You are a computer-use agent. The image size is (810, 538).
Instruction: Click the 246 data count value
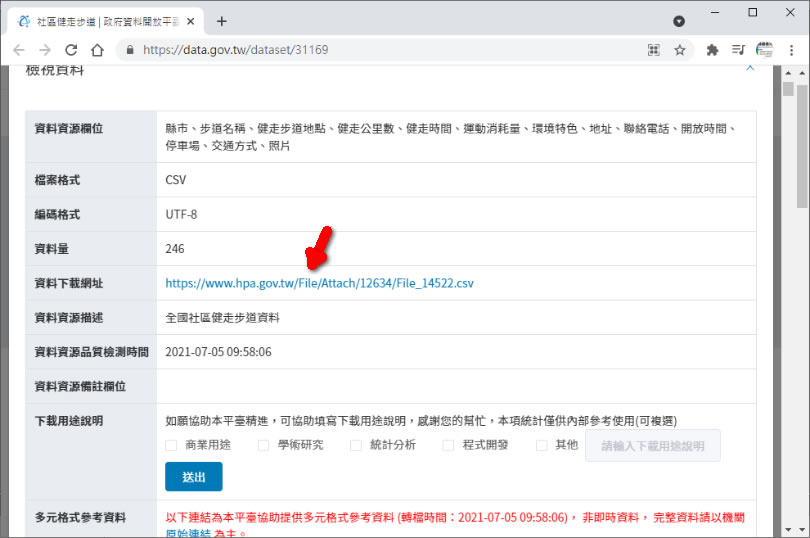pos(175,249)
